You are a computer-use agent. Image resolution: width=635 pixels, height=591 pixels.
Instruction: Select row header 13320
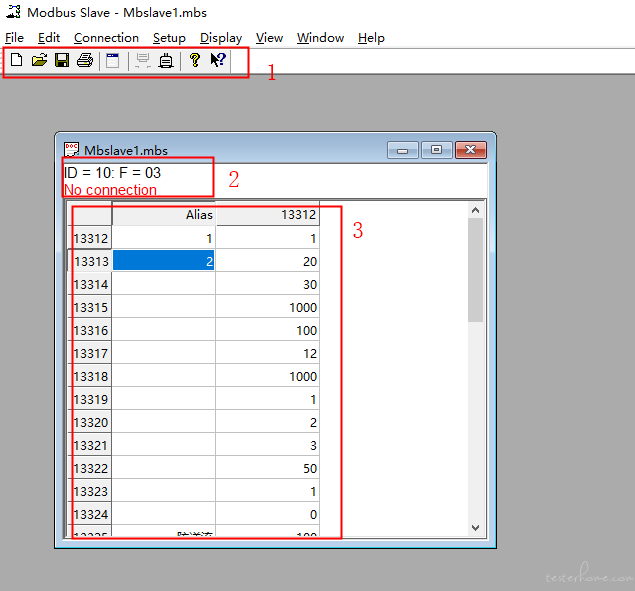click(90, 422)
